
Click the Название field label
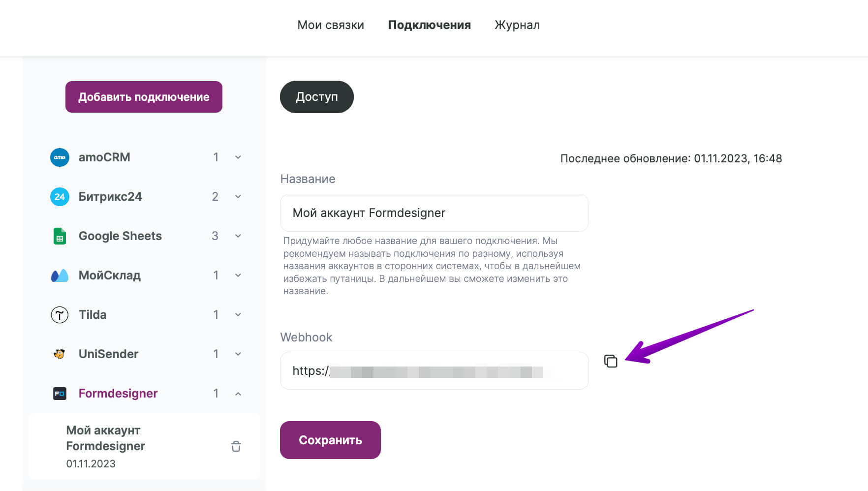tap(308, 179)
